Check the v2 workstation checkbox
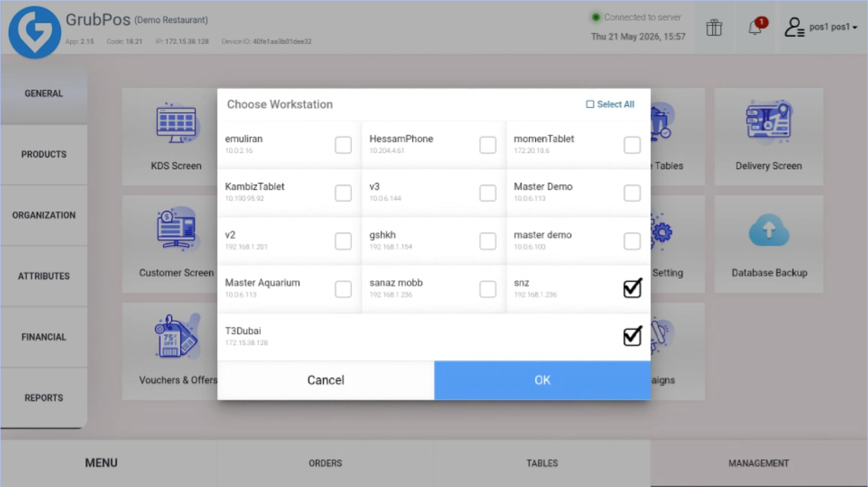 [x=343, y=241]
